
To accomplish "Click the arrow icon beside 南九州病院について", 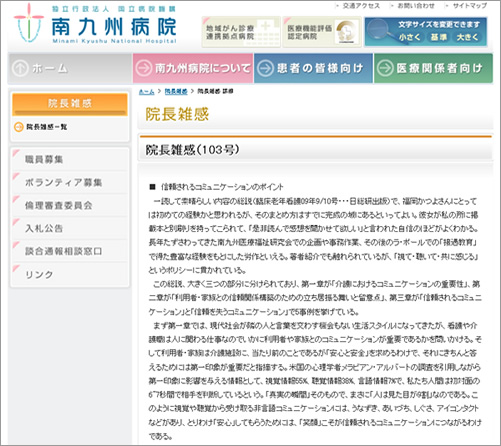I will click(x=144, y=68).
